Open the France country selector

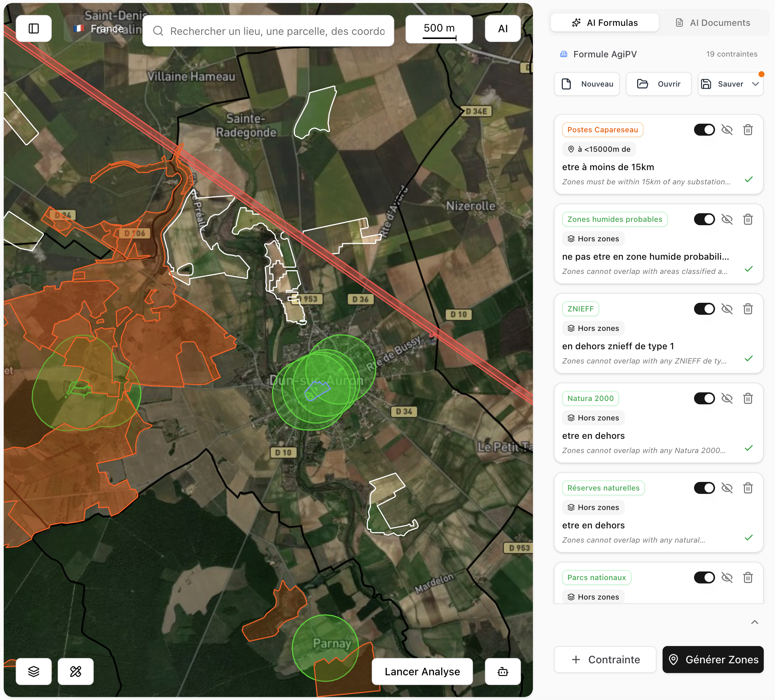point(99,28)
